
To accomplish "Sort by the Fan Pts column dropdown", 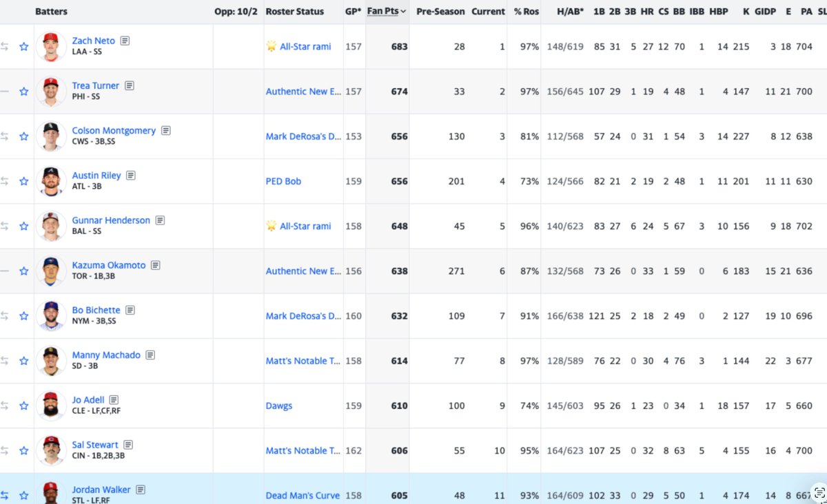I will tap(387, 11).
